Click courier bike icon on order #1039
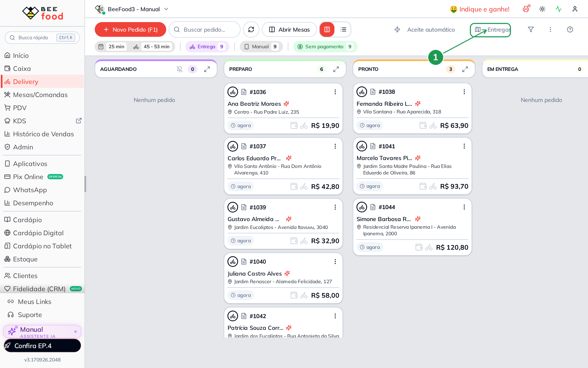Image resolution: width=588 pixels, height=368 pixels. [304, 241]
